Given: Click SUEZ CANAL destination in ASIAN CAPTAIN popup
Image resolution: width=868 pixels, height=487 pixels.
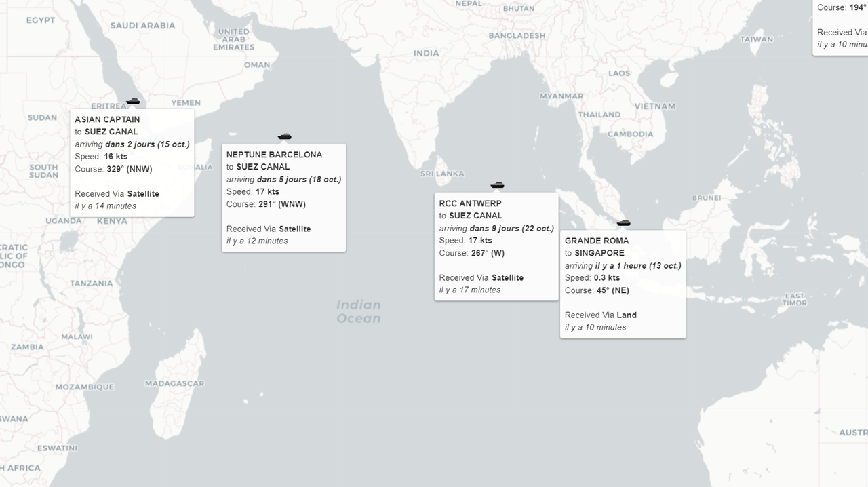Looking at the screenshot, I should [x=111, y=132].
